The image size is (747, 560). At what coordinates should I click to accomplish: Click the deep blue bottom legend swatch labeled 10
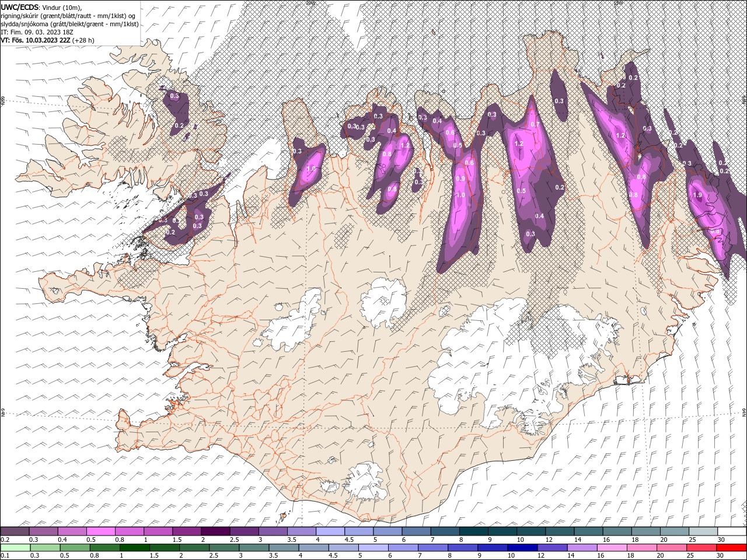522,548
